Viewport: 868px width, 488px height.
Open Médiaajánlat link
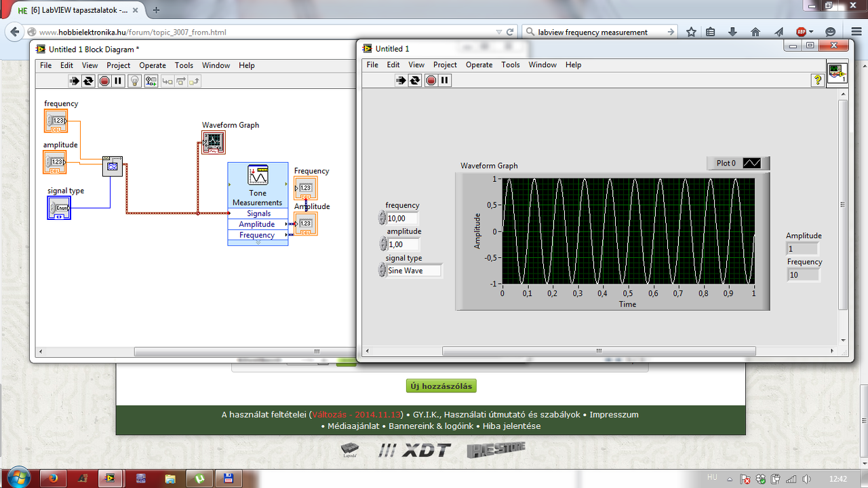click(x=353, y=426)
